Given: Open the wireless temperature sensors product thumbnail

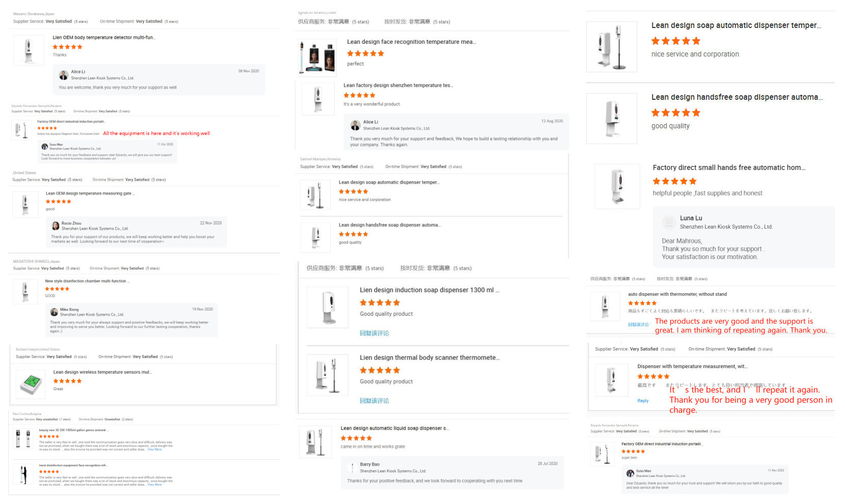Looking at the screenshot, I should 31,383.
